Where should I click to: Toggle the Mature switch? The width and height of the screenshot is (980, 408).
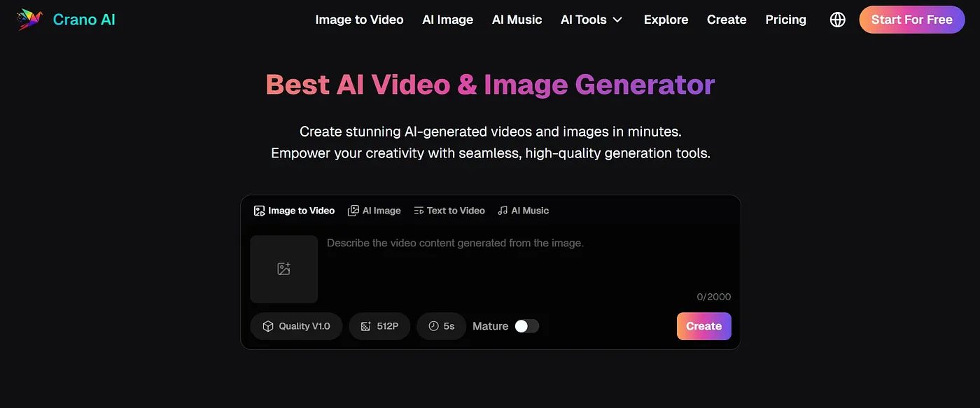[526, 326]
